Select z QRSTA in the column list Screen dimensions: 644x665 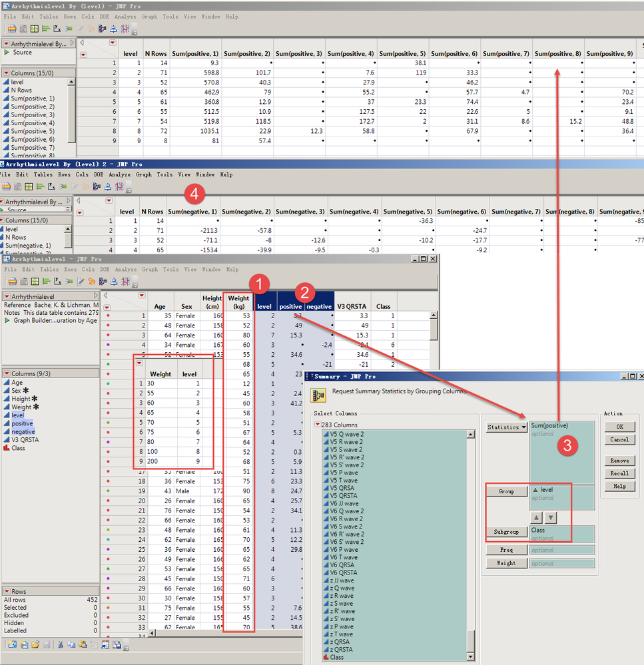(343, 649)
